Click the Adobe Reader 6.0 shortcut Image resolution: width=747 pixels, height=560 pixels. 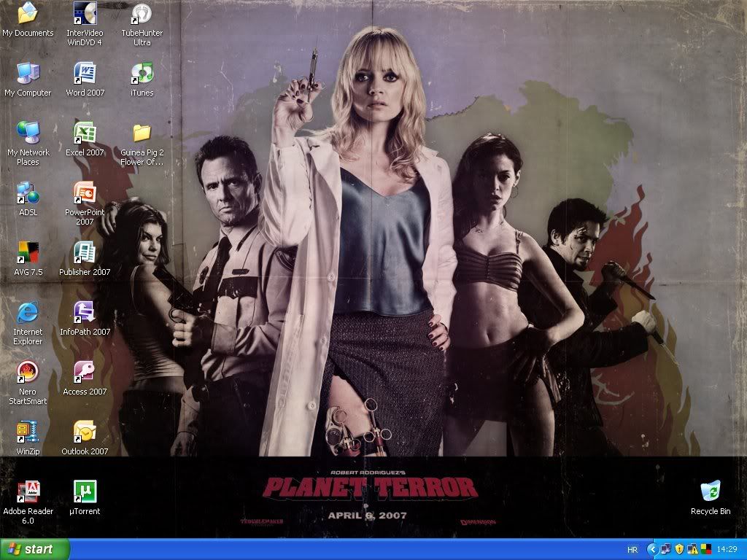28,491
